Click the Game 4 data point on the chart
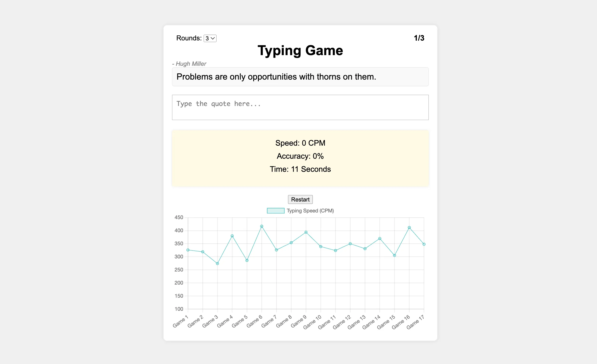 (x=232, y=236)
